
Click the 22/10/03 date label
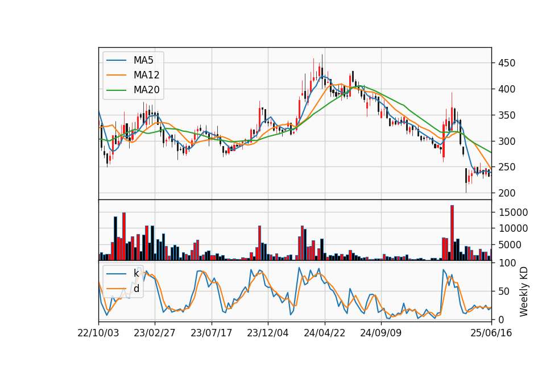pos(98,333)
